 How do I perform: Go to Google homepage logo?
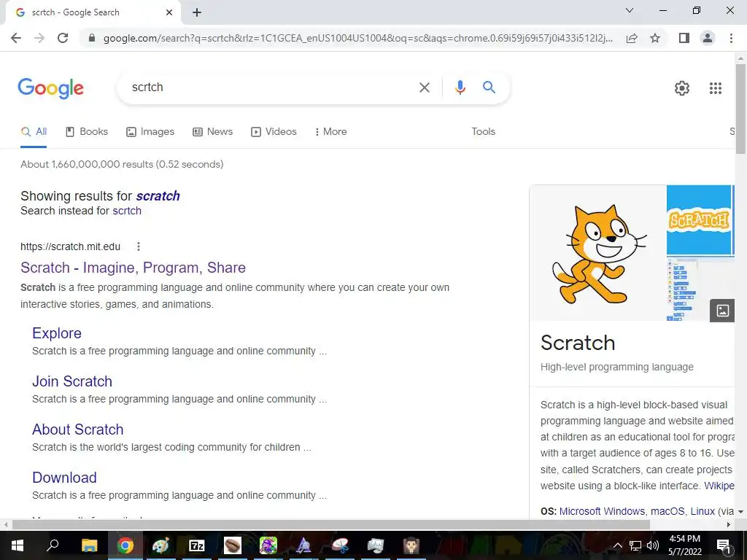tap(50, 88)
